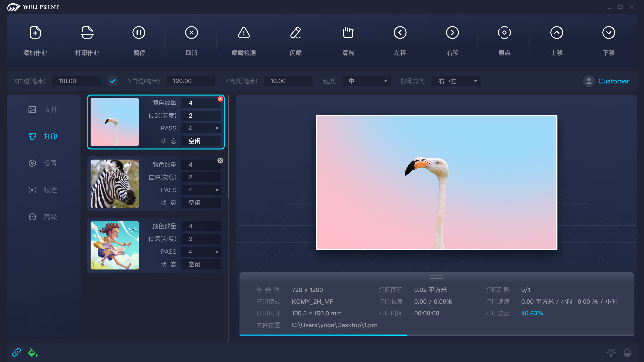The height and width of the screenshot is (362, 644).
Task: Click the Customer account link
Action: (x=613, y=81)
